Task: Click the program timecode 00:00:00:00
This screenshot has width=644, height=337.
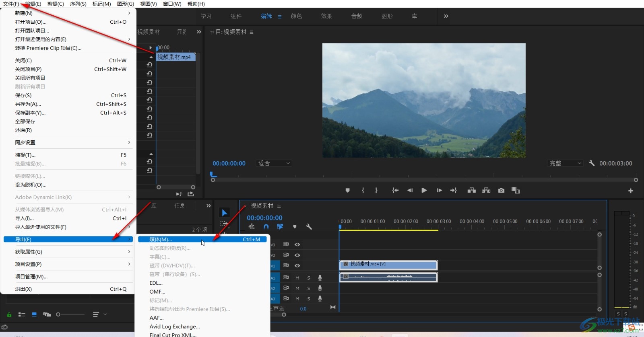Action: [x=229, y=163]
